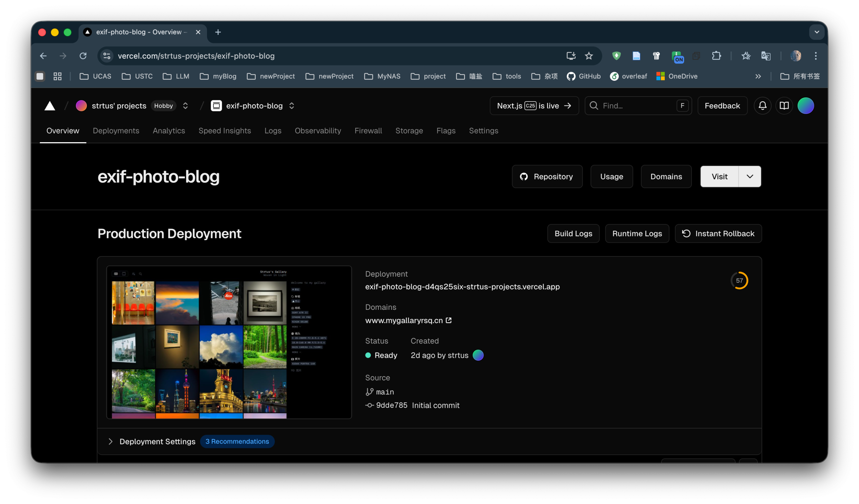Open the documentation book icon

point(784,106)
